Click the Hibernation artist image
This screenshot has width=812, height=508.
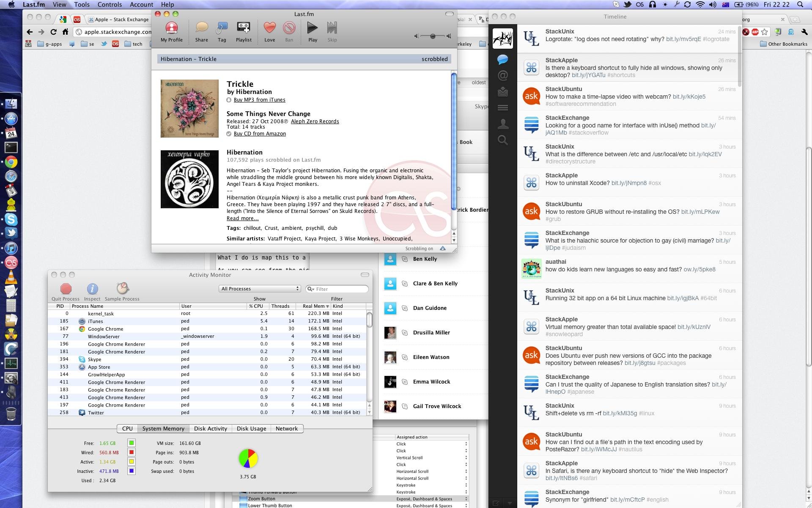[189, 179]
